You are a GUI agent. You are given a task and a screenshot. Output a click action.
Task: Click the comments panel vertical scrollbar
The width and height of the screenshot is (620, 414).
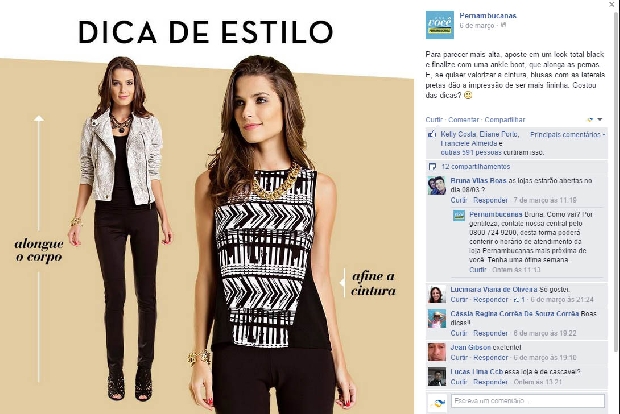point(615,182)
